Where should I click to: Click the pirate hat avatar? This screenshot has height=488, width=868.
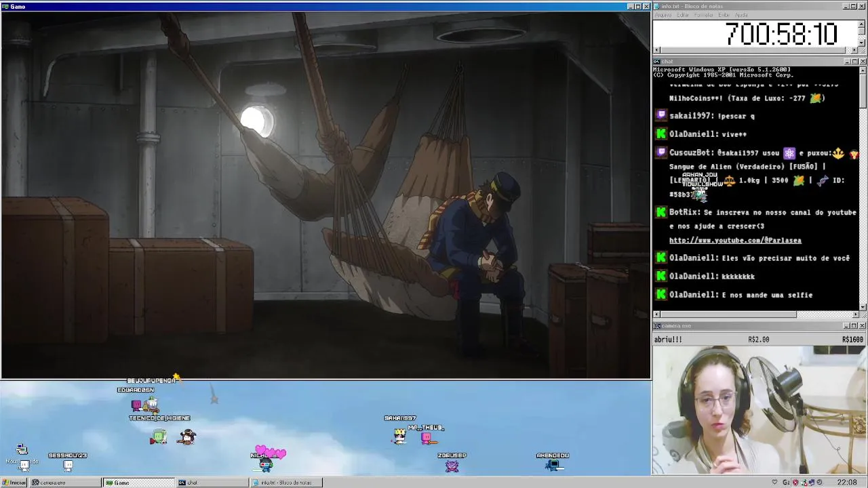point(188,437)
